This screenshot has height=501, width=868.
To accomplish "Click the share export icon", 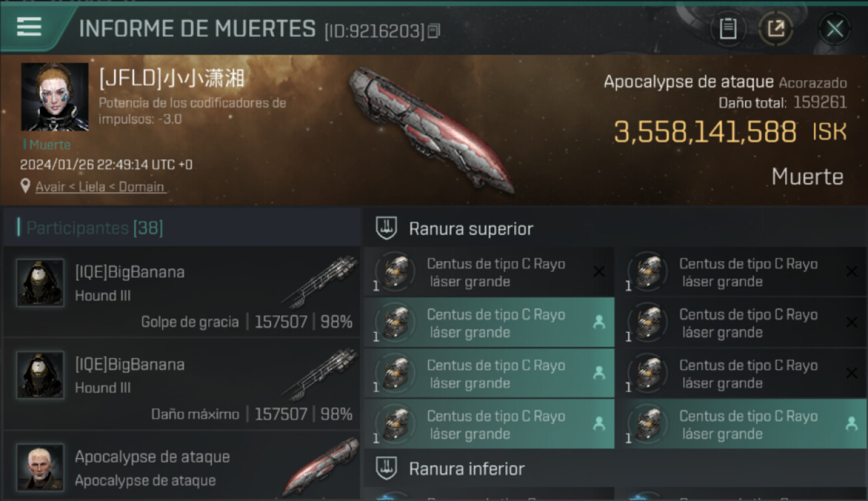I will [x=776, y=29].
